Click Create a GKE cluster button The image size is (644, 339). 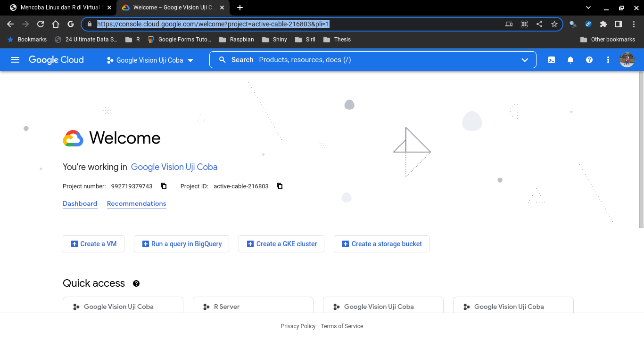pyautogui.click(x=281, y=244)
